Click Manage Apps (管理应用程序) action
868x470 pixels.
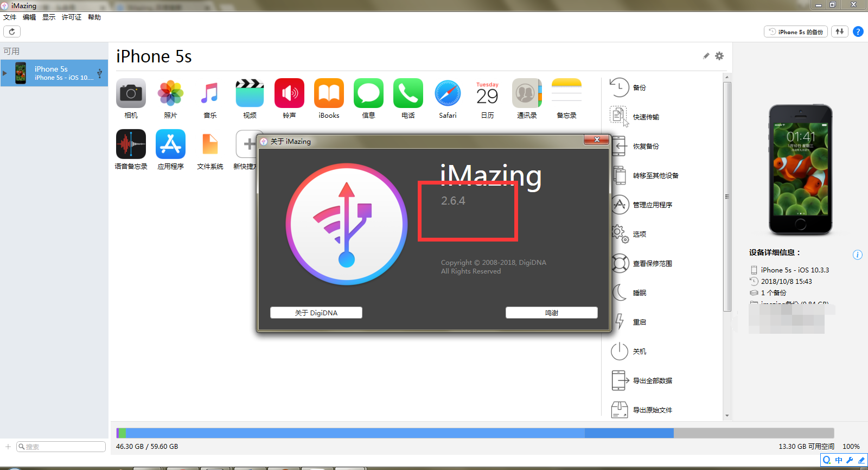click(x=641, y=205)
